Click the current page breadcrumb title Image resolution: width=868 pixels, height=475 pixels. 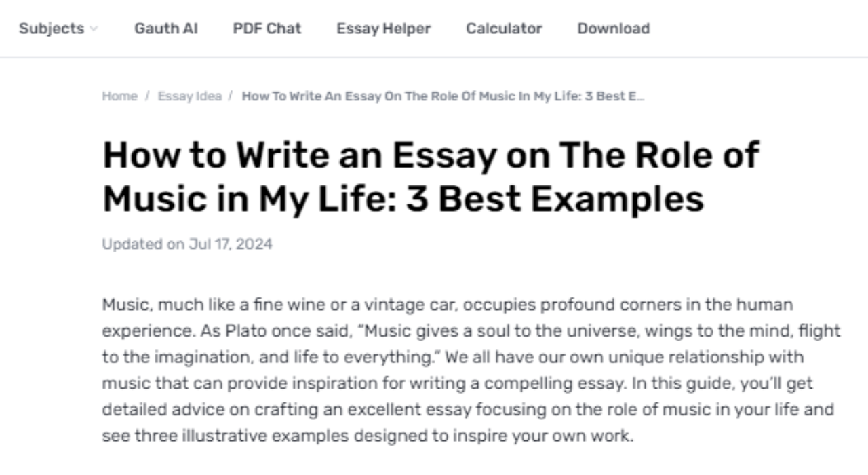(442, 96)
